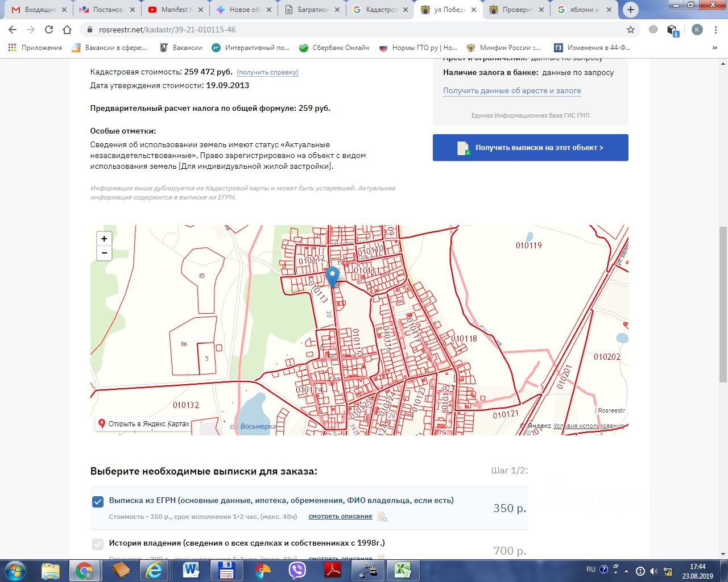Open Viber from the taskbar
This screenshot has height=582, width=728.
click(x=297, y=569)
